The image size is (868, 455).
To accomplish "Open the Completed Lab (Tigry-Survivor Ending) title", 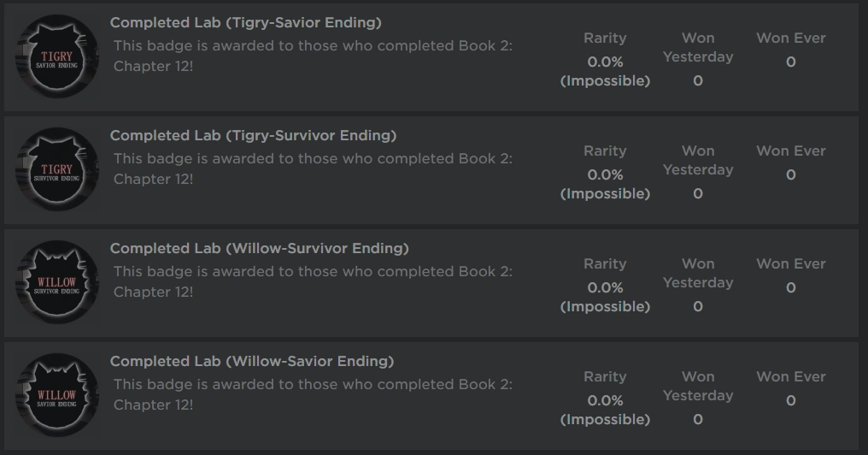I will pos(253,136).
